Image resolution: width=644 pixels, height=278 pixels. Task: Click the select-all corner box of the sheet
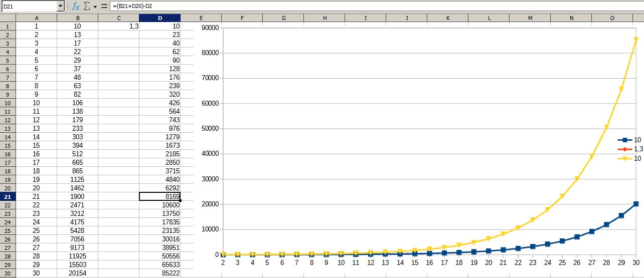(8, 18)
